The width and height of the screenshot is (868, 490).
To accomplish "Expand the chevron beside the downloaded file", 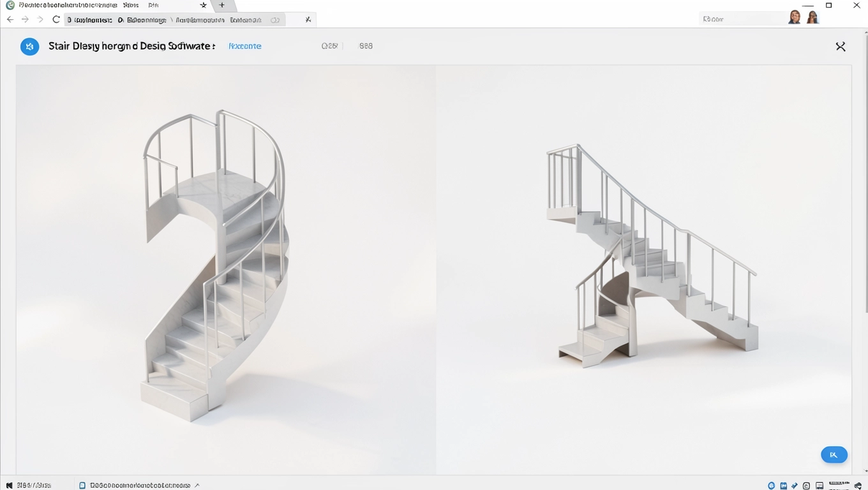I will tap(197, 486).
